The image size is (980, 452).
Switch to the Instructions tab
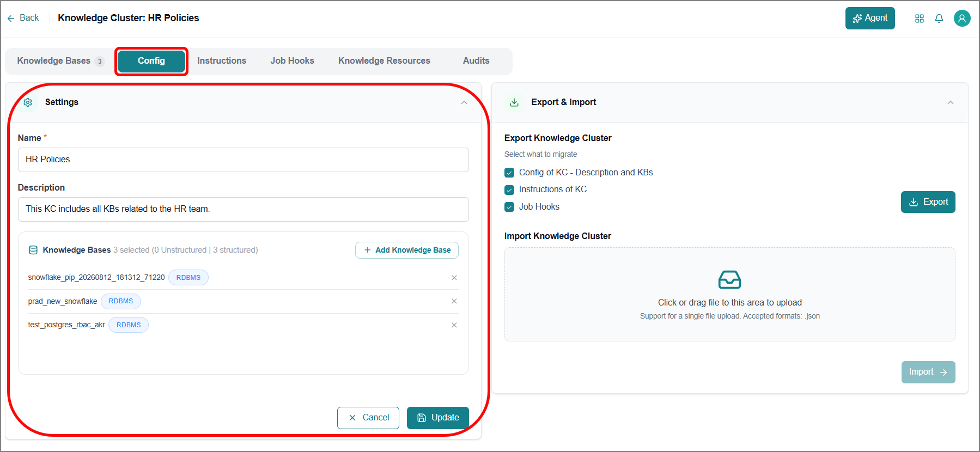222,61
